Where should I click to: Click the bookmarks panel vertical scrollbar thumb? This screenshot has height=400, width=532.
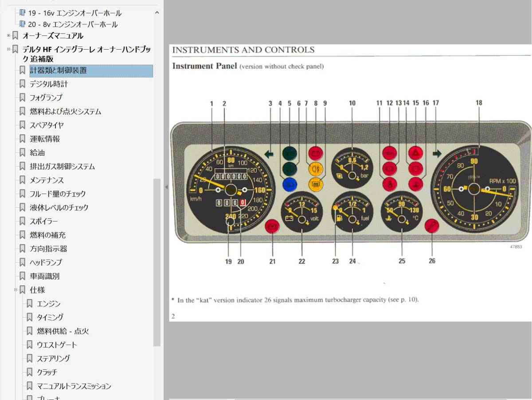click(x=156, y=262)
